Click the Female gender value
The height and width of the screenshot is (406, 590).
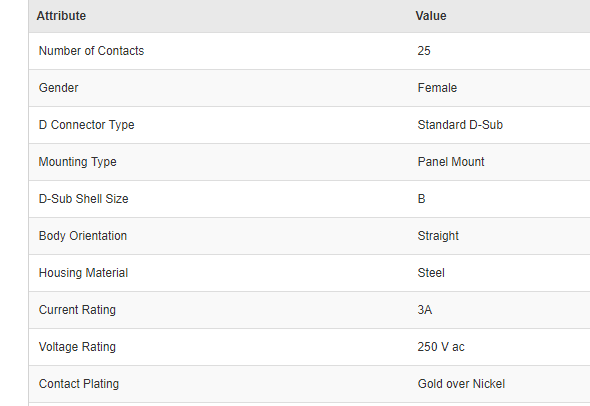[437, 88]
